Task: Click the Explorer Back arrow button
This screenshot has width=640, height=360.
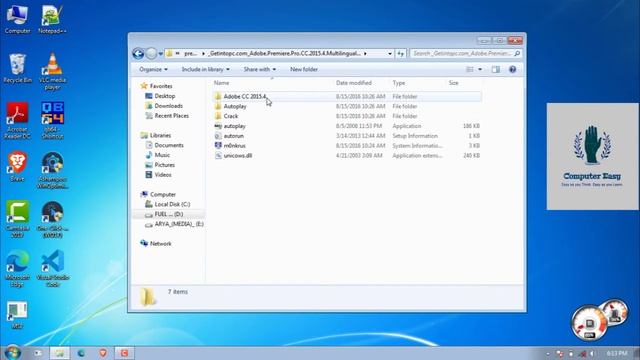Action: [x=138, y=53]
